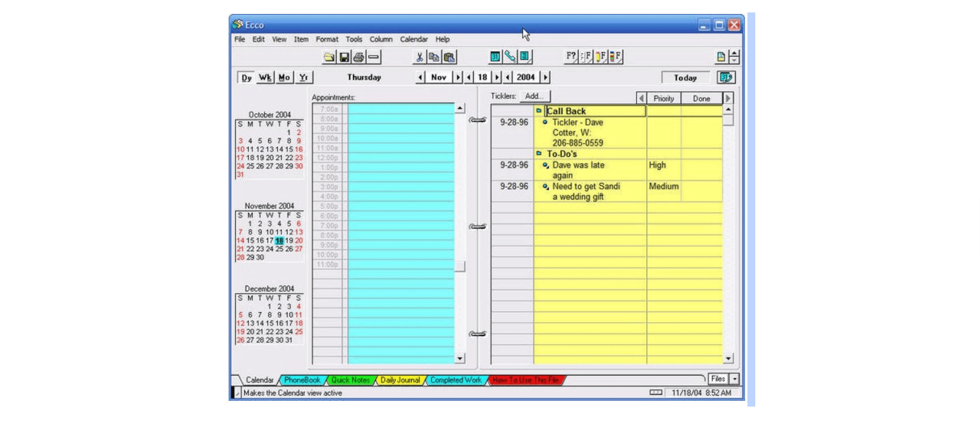Click the paste clipboard icon
Image resolution: width=980 pixels, height=426 pixels.
449,57
